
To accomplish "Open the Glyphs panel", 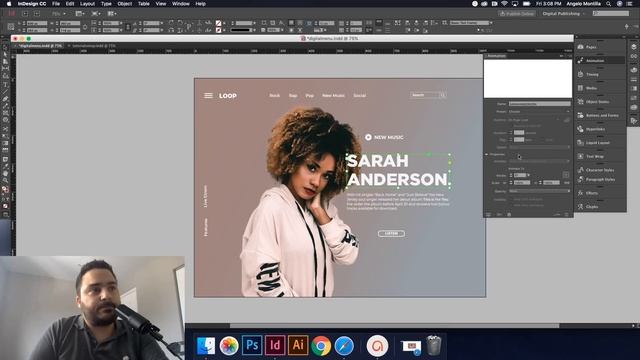I will click(x=600, y=207).
